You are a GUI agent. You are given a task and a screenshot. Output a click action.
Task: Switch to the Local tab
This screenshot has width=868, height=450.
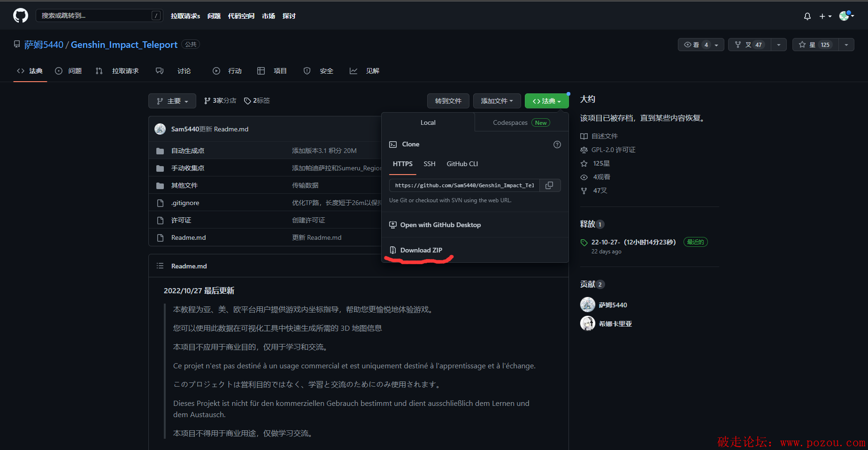428,122
